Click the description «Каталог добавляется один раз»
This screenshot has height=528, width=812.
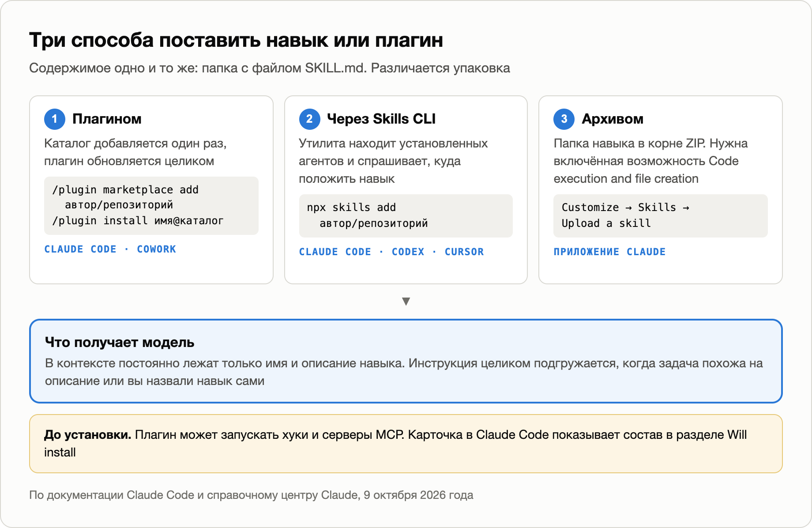tap(135, 152)
